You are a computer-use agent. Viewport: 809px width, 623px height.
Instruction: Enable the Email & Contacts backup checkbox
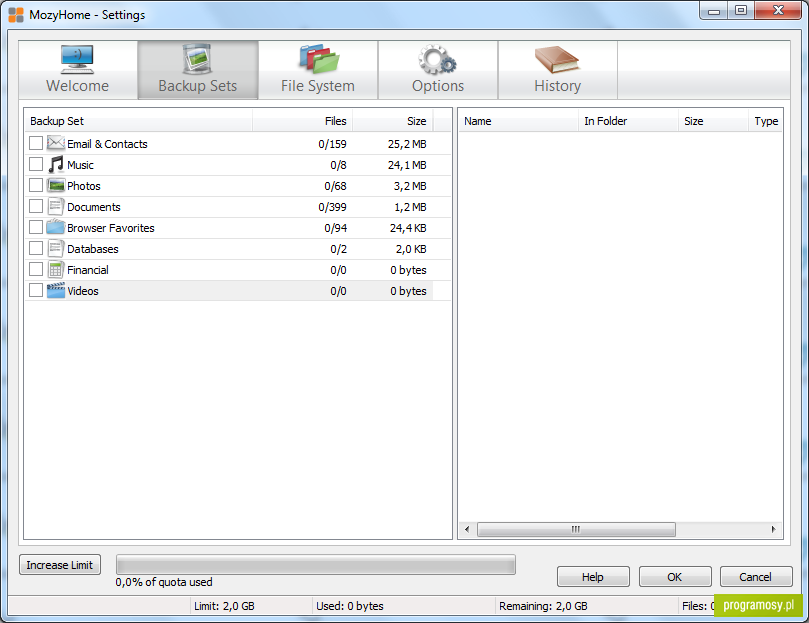(36, 143)
